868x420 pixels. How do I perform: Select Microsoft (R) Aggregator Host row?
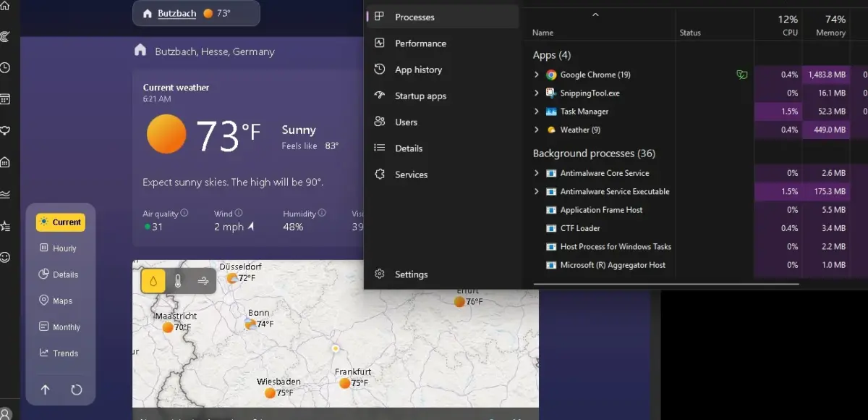697,265
